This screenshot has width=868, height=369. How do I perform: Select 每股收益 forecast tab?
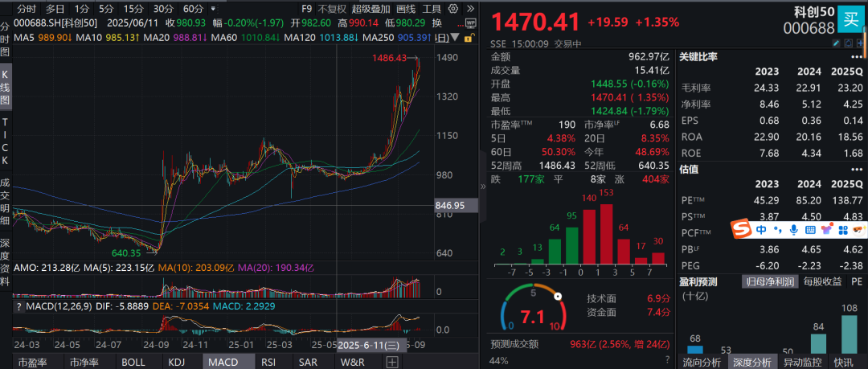pos(822,282)
